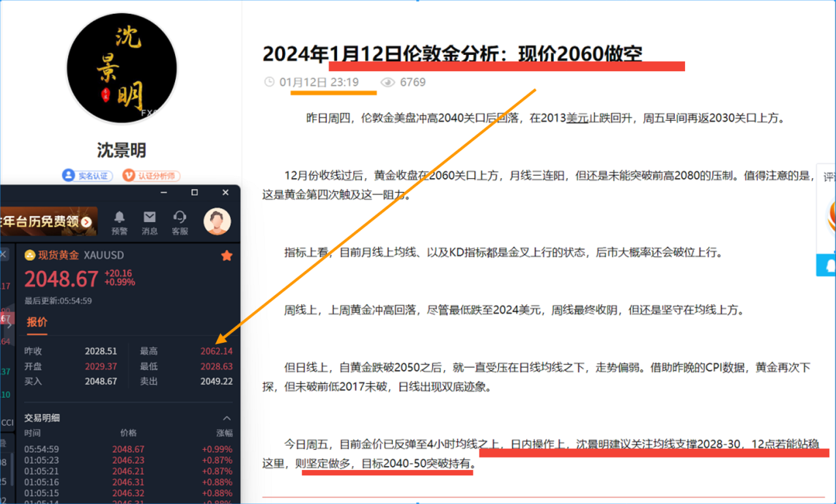Click the article title about 伦敦金分析
Screen dimensions: 836x504
click(453, 54)
